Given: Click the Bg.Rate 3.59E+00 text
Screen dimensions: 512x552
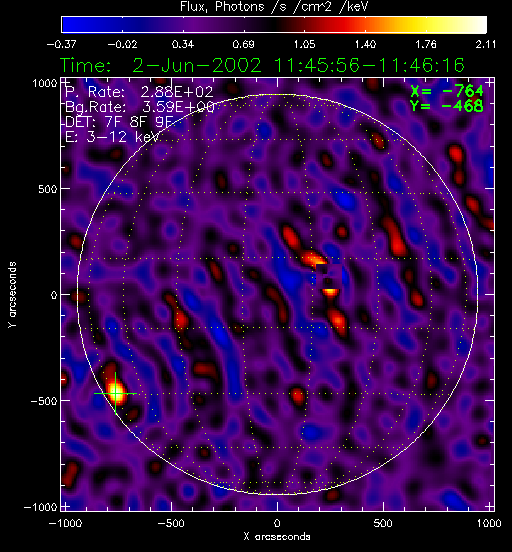Looking at the screenshot, I should coord(140,107).
